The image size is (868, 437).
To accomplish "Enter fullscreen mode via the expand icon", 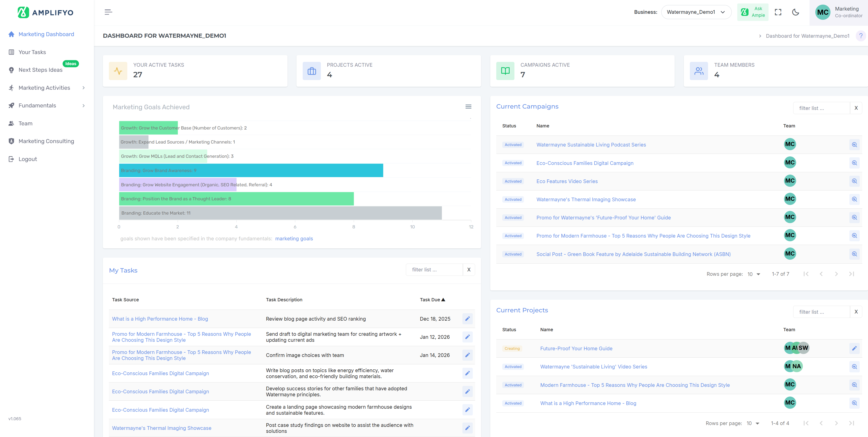I will (x=778, y=12).
